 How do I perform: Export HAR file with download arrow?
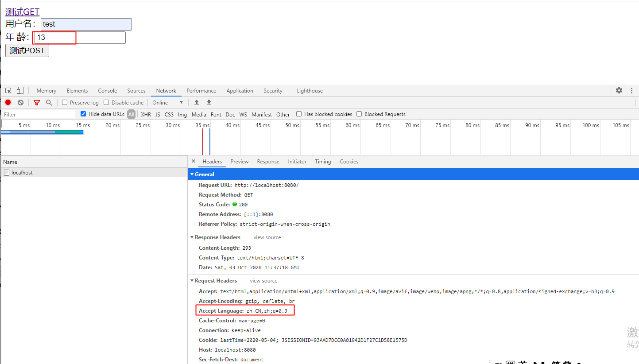[209, 102]
